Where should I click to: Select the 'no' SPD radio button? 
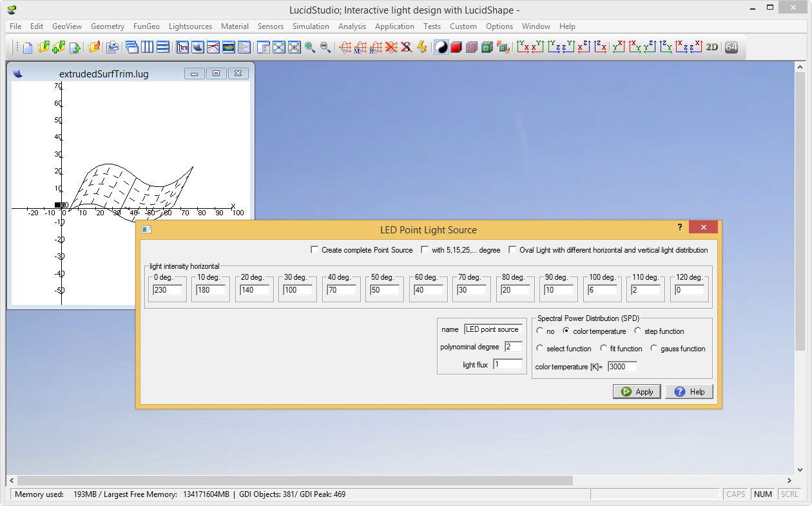click(x=540, y=331)
